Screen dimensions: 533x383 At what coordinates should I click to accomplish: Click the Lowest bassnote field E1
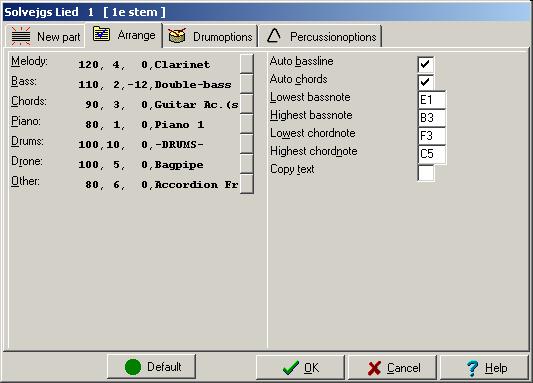tap(432, 100)
